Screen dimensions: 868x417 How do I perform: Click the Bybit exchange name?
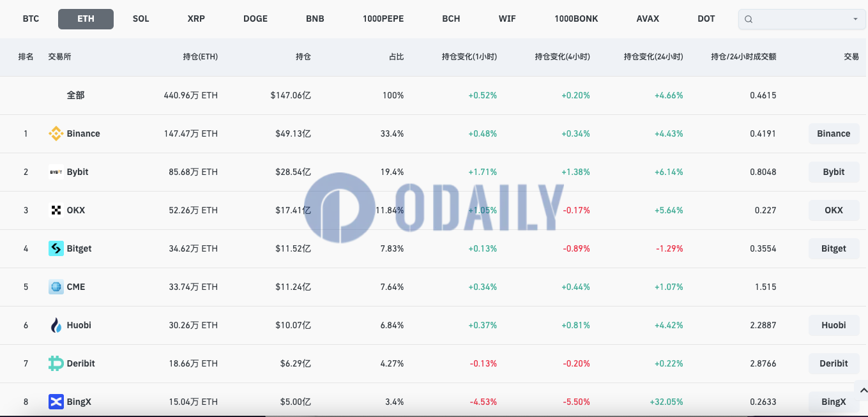tap(77, 172)
